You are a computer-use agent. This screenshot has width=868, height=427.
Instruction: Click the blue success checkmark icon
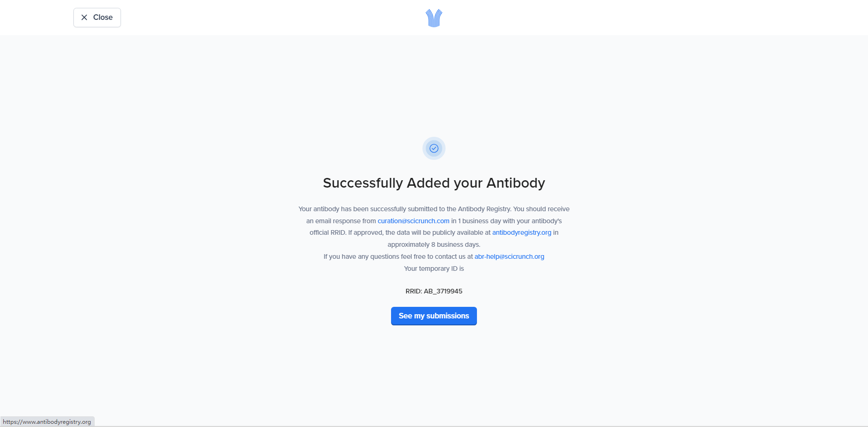[434, 148]
